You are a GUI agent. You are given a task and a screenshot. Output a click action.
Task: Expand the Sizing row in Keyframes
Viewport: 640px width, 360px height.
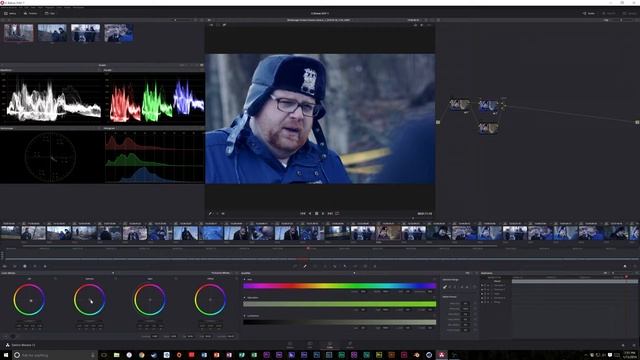tap(492, 302)
